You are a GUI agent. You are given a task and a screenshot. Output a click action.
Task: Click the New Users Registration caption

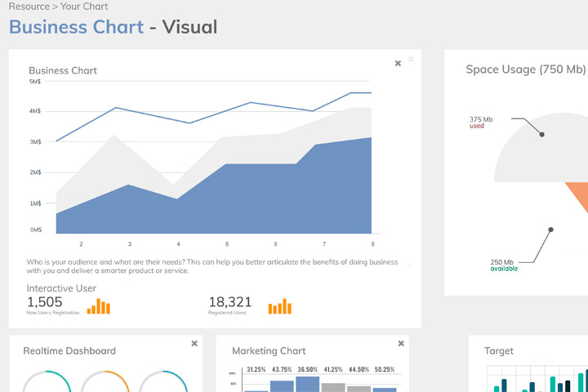click(x=53, y=313)
